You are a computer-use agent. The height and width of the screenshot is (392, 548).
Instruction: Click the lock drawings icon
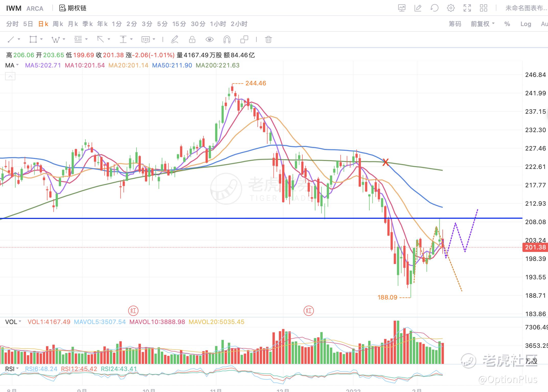coord(192,40)
